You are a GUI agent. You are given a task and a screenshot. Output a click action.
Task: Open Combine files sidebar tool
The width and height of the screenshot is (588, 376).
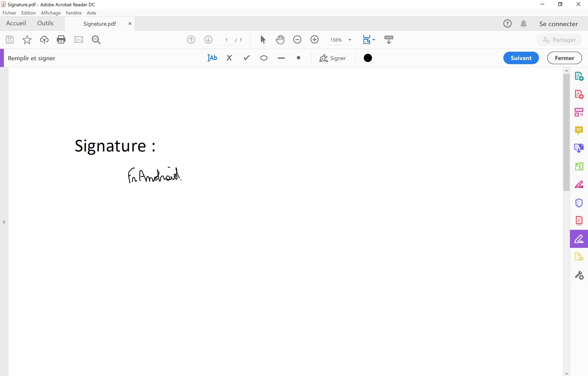579,148
